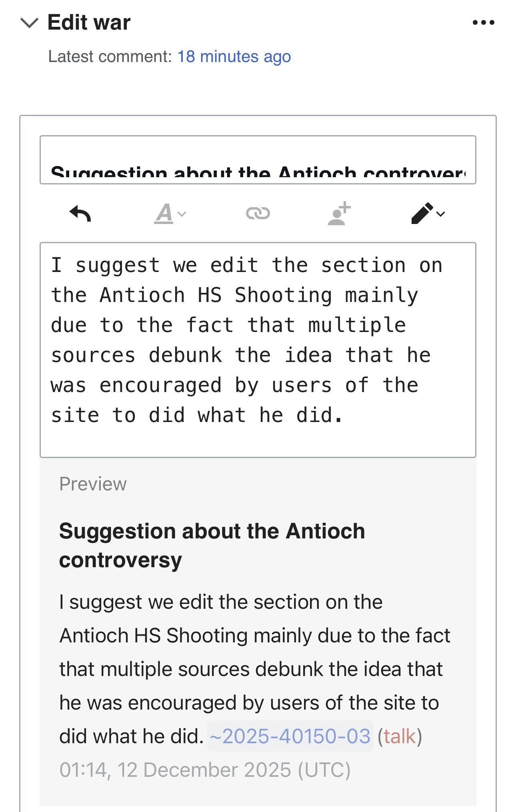Collapse the Edit war section chevron
Viewport: 516px width, 812px height.
tap(29, 23)
